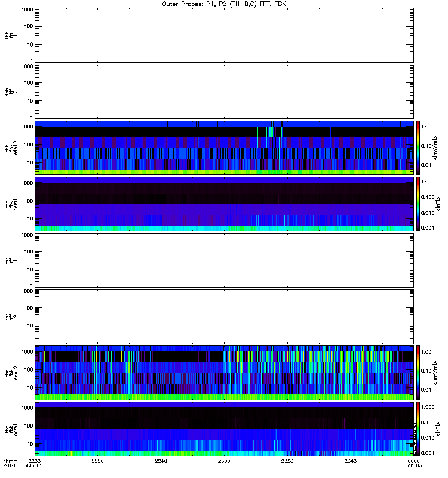
Task: Click the 'thc fbk scm1' axis label
Action: [x=11, y=429]
